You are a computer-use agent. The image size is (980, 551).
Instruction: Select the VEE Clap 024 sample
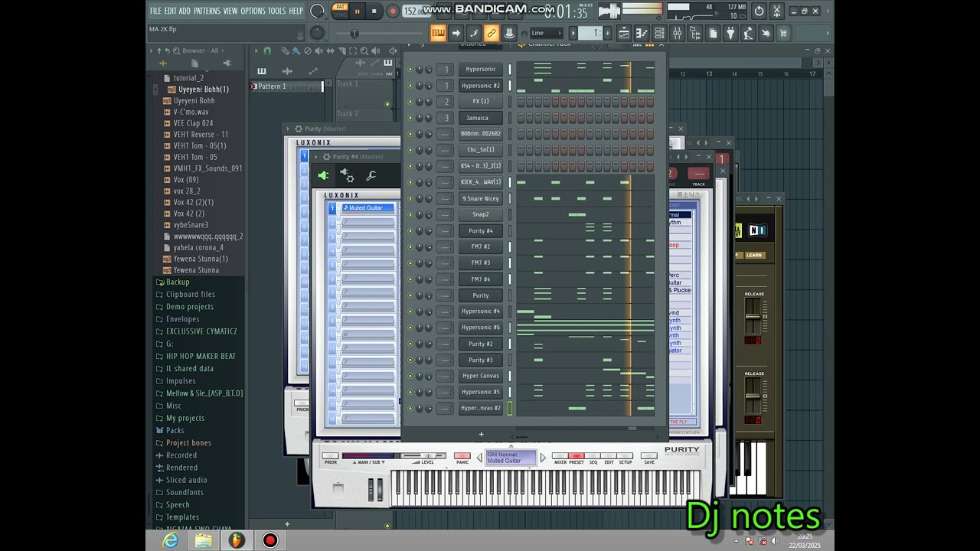pos(193,123)
